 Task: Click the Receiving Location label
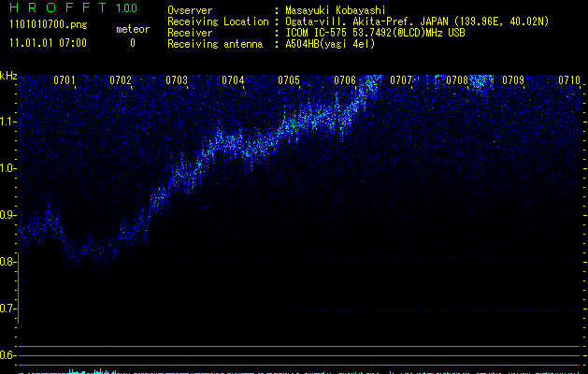(218, 22)
